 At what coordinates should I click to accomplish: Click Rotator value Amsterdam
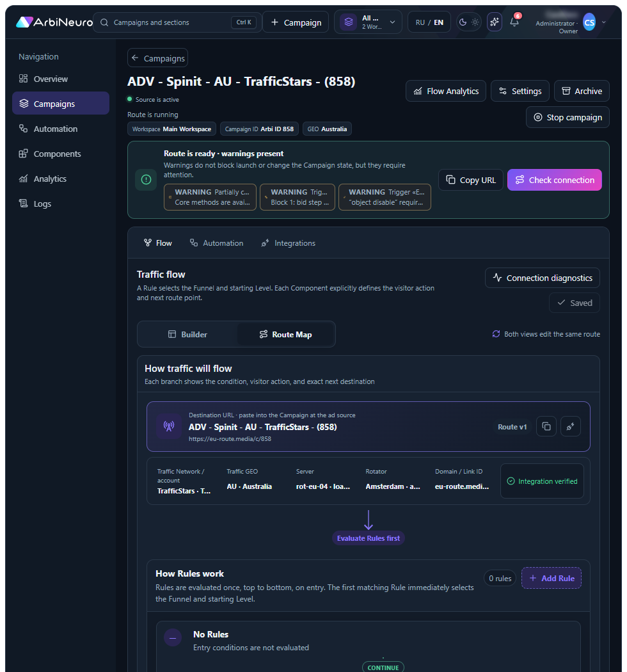point(393,486)
